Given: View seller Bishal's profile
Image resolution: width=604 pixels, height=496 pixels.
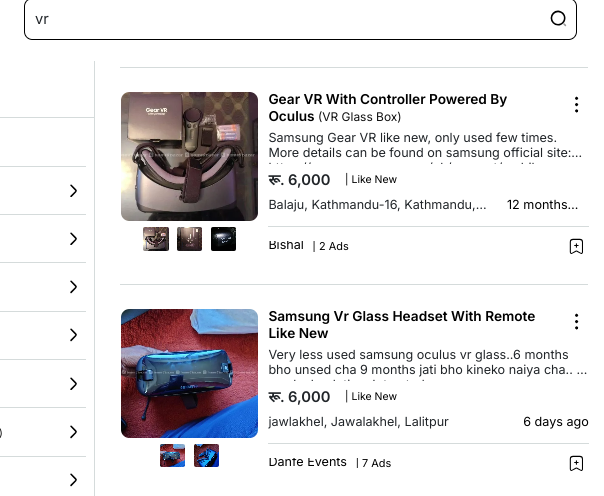Looking at the screenshot, I should pyautogui.click(x=286, y=245).
